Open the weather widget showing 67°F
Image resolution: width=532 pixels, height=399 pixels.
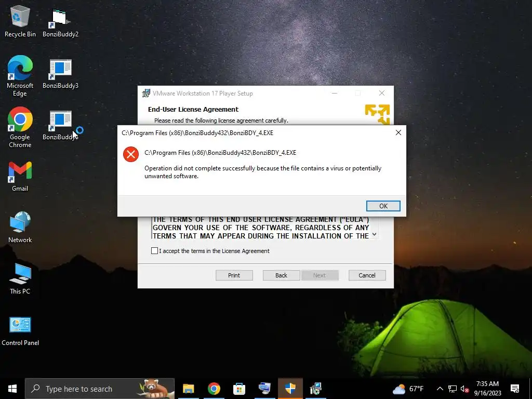click(x=408, y=389)
